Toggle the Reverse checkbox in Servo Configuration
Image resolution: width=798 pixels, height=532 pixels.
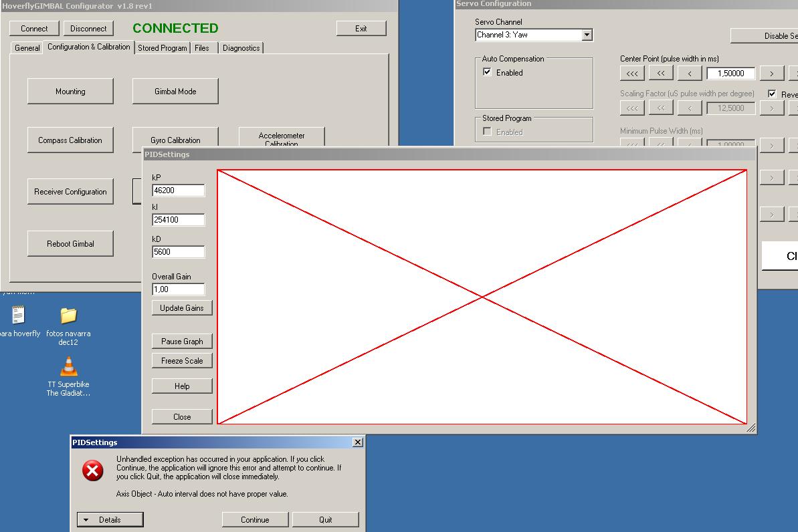[x=772, y=94]
